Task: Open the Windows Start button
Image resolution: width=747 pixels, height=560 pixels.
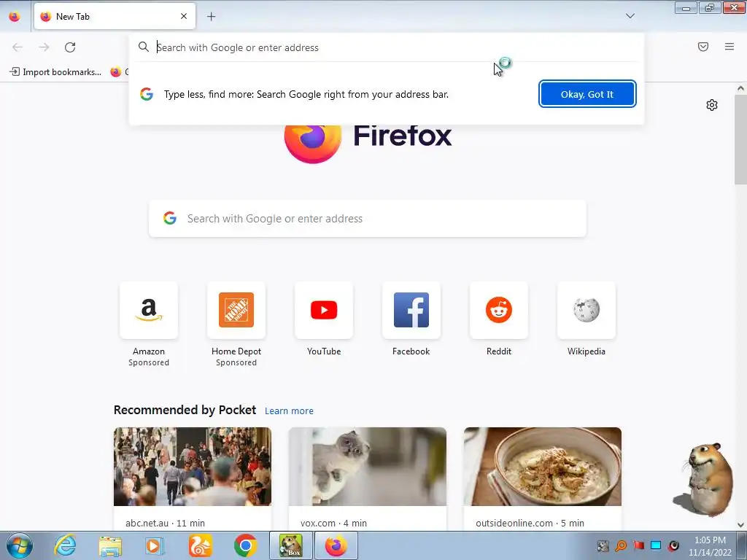Action: tap(19, 545)
